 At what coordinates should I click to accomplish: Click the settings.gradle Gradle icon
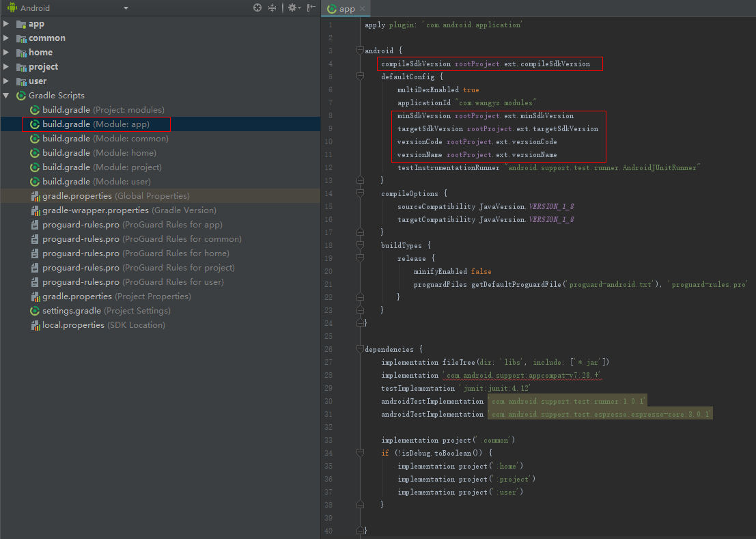click(36, 311)
